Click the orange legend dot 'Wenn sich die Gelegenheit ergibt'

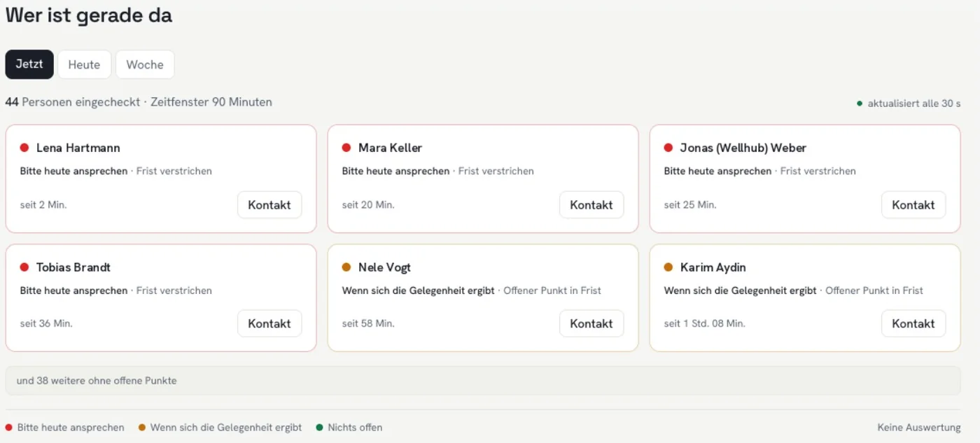coord(142,428)
